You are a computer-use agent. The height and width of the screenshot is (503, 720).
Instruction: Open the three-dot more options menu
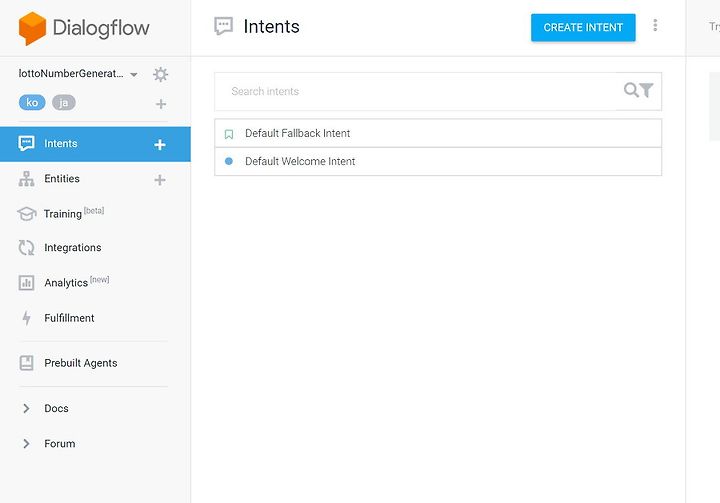655,25
